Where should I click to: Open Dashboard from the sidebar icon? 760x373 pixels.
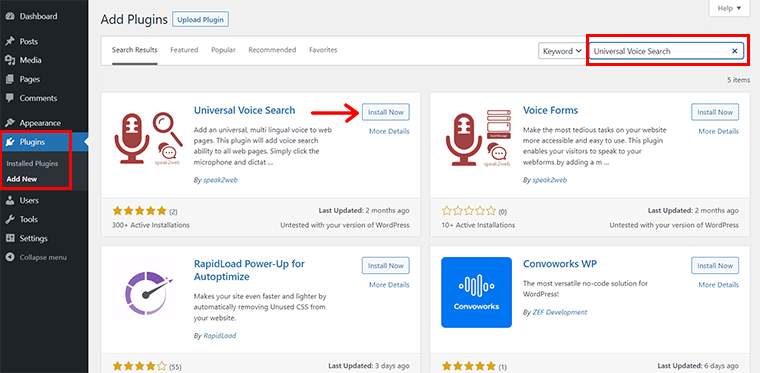(x=10, y=16)
